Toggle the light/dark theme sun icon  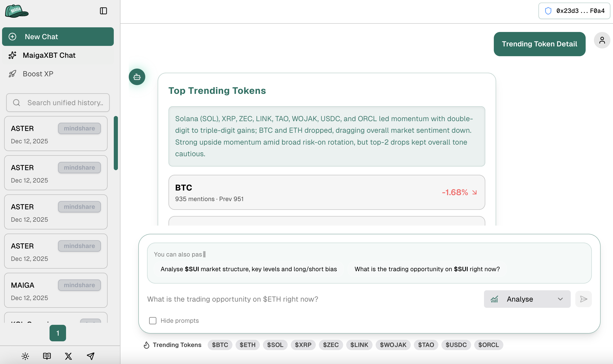point(25,356)
